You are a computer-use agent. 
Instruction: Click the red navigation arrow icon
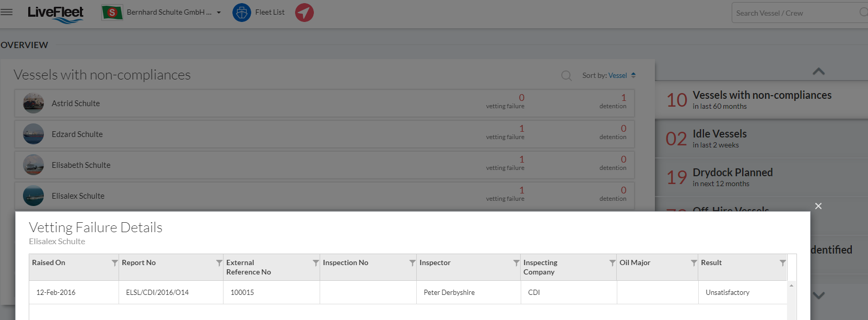tap(304, 12)
